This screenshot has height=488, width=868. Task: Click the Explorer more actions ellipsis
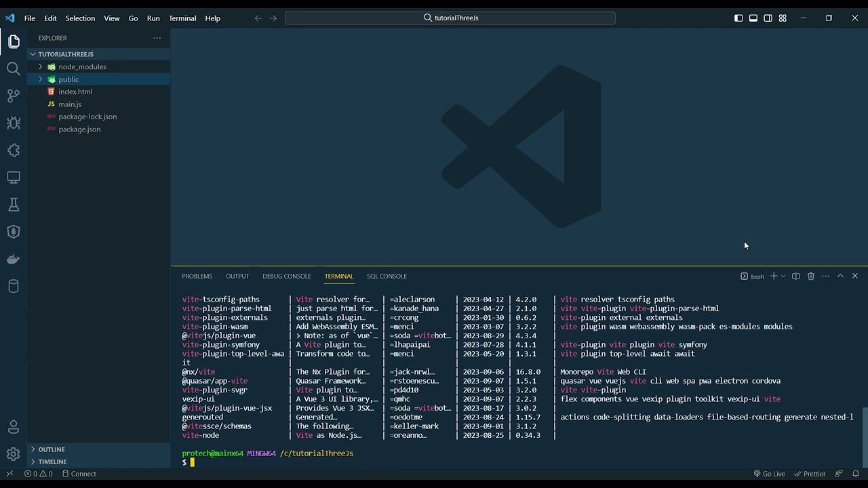tap(157, 38)
